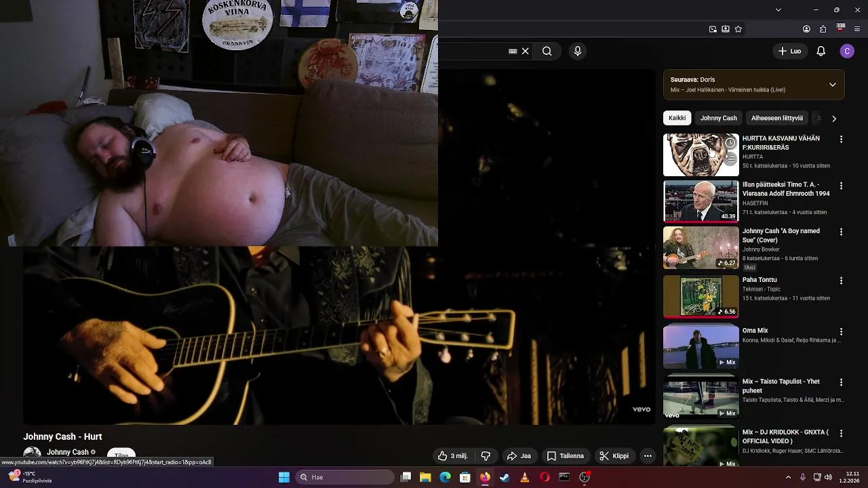Launch Steam from the taskbar

tap(505, 477)
